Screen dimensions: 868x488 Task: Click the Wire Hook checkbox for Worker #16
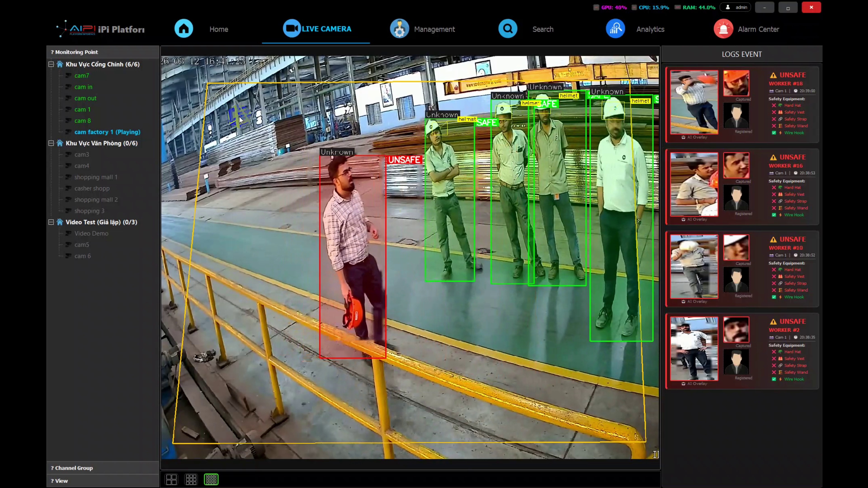[774, 215]
